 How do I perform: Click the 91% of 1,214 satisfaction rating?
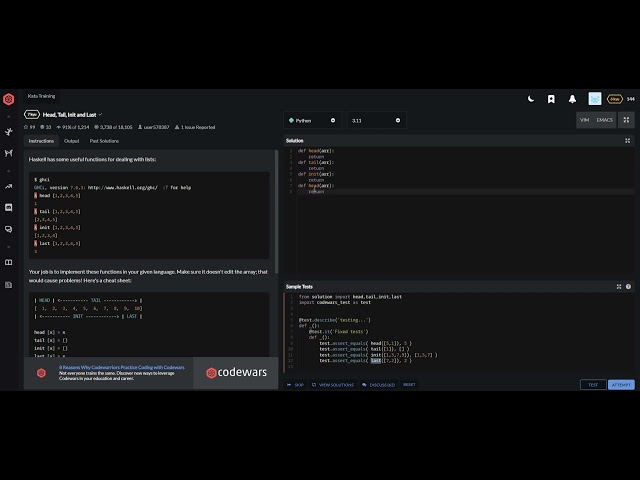(x=73, y=127)
